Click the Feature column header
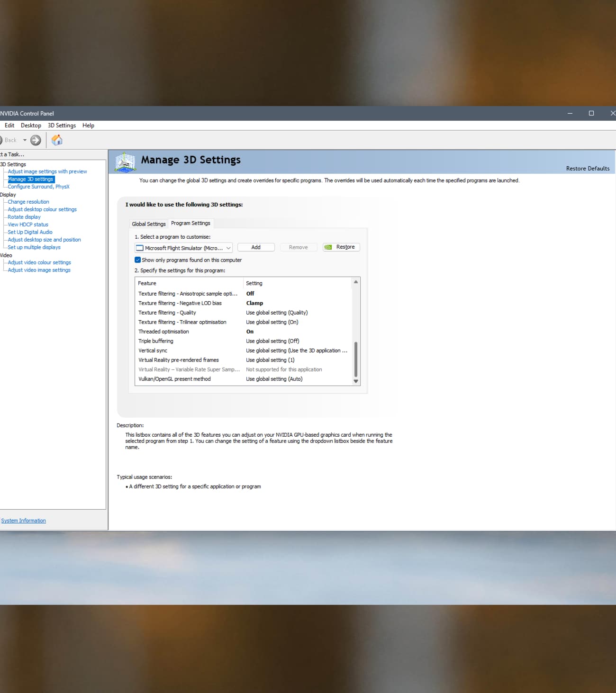Image resolution: width=616 pixels, height=693 pixels. click(x=189, y=283)
